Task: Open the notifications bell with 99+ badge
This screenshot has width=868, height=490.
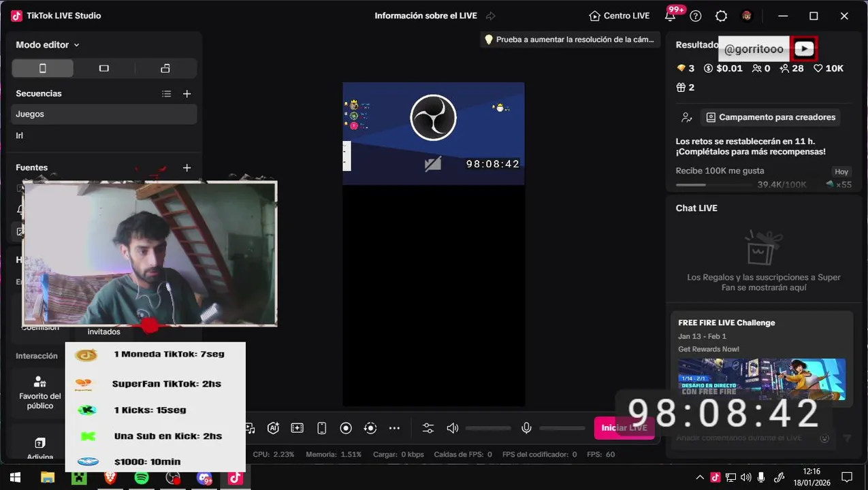Action: (x=670, y=16)
